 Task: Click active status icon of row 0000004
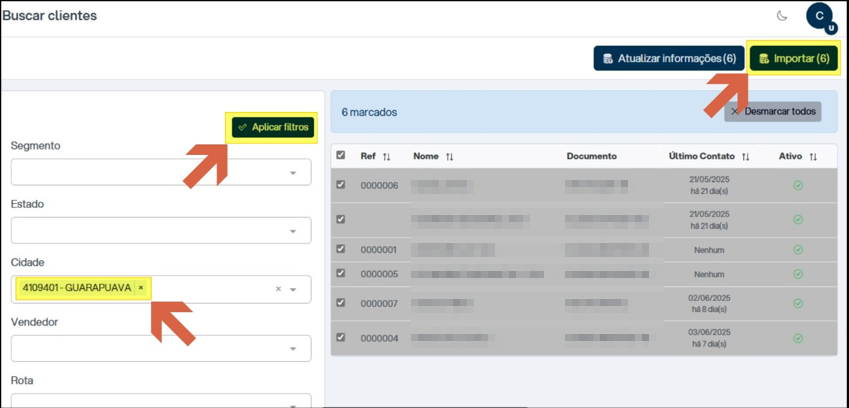(x=798, y=338)
